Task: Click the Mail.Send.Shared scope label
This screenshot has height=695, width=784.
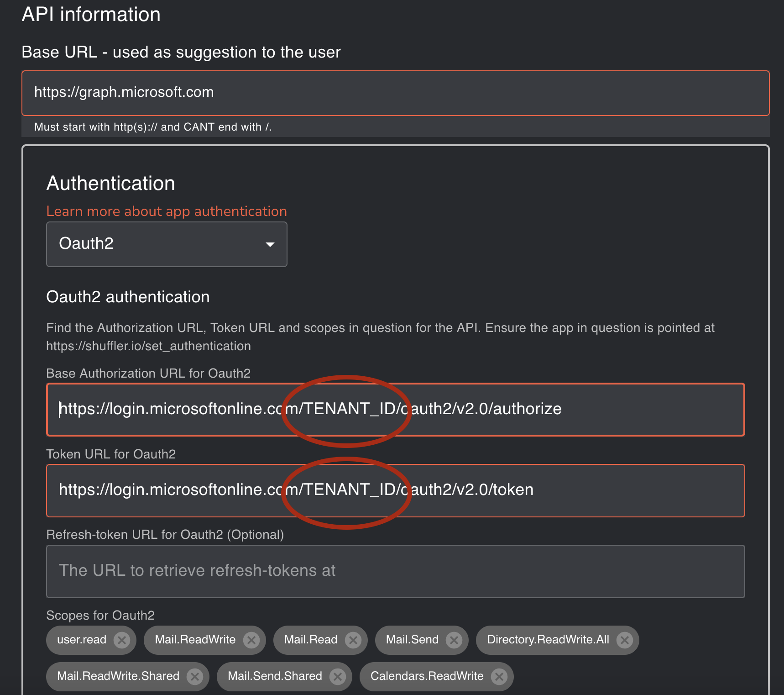Action: point(275,676)
